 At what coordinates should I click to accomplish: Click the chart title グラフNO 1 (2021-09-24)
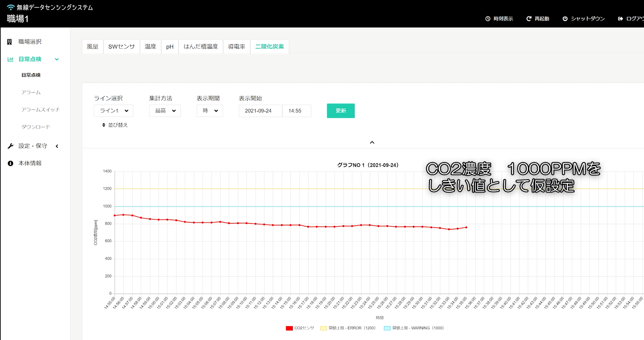click(x=368, y=165)
